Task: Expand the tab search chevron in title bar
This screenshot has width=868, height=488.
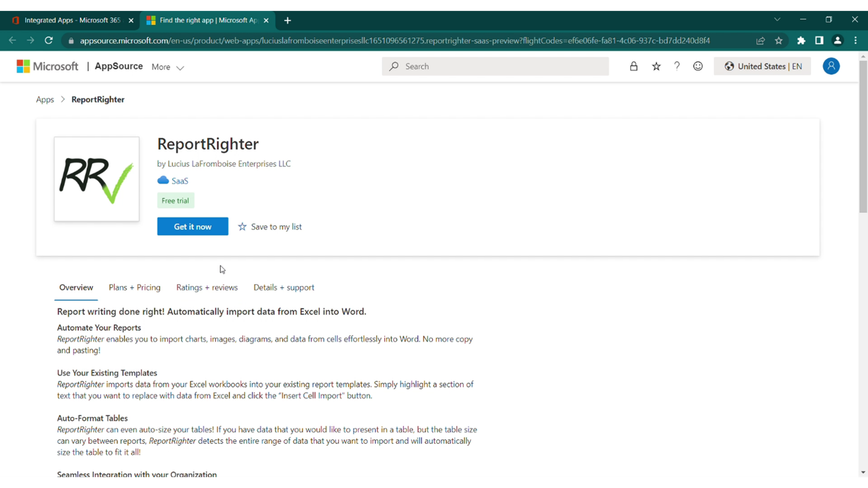Action: point(777,19)
